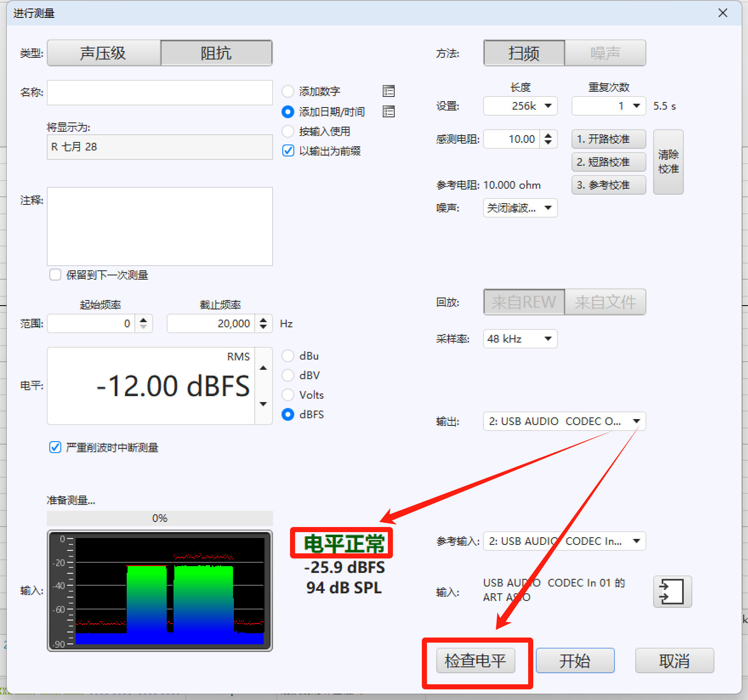
Task: Increase the 感测电阻 value with up arrow
Action: click(x=548, y=136)
